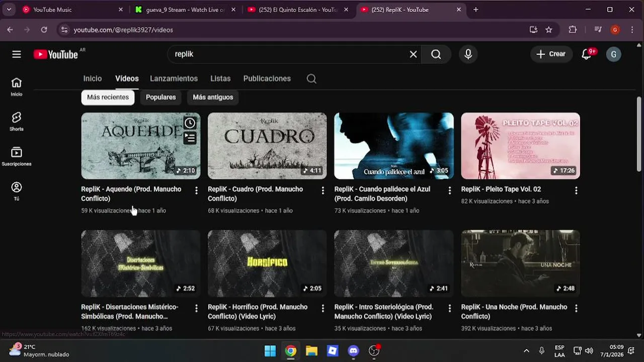The width and height of the screenshot is (644, 362).
Task: Play the Pleito Tape Vol. 02 thumbnail
Action: click(520, 146)
